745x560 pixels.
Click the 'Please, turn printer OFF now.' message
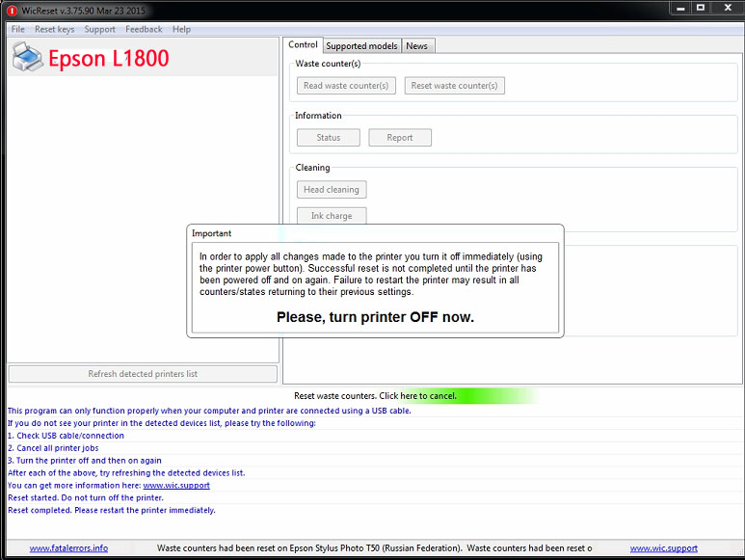(375, 317)
